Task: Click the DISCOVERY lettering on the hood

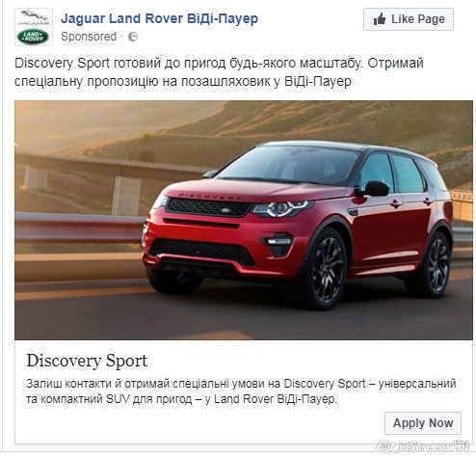Action: coord(210,196)
